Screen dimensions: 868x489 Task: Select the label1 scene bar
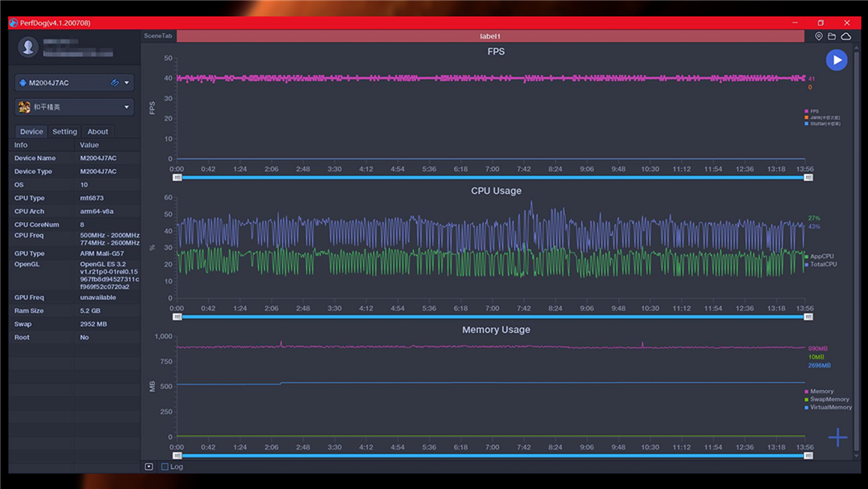489,36
